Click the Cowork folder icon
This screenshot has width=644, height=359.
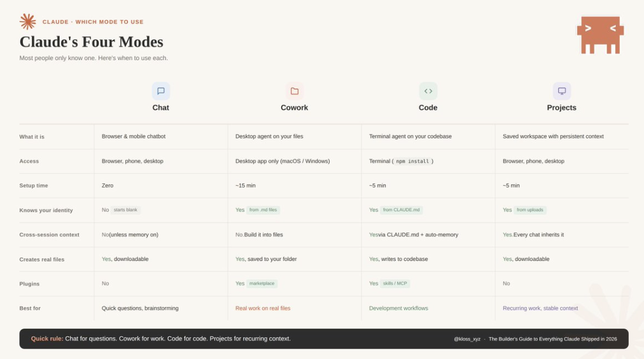(x=294, y=91)
